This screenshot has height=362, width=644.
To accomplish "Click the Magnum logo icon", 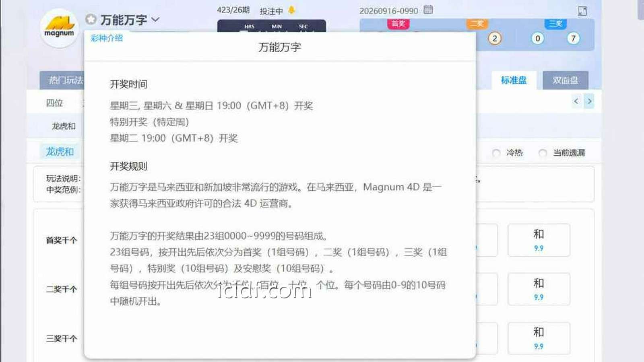I will [x=60, y=28].
